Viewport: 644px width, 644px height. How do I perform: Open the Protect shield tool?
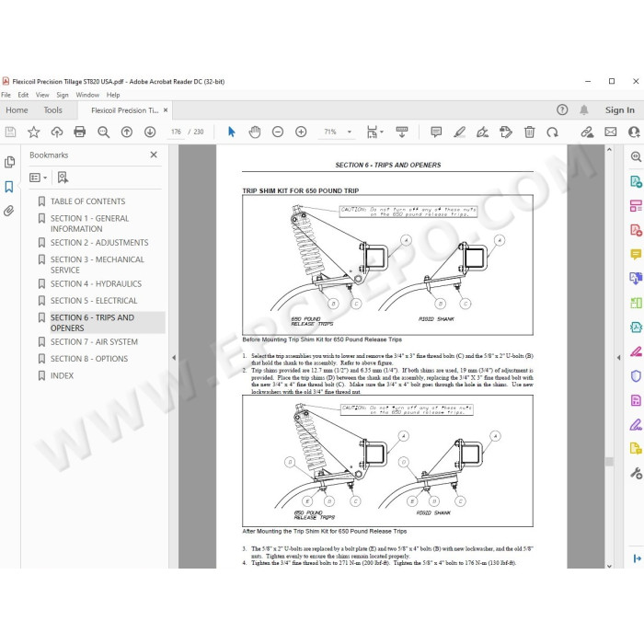[636, 375]
